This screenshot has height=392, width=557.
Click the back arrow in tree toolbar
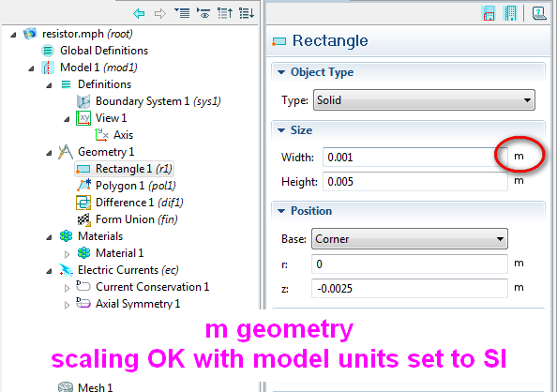coord(139,14)
